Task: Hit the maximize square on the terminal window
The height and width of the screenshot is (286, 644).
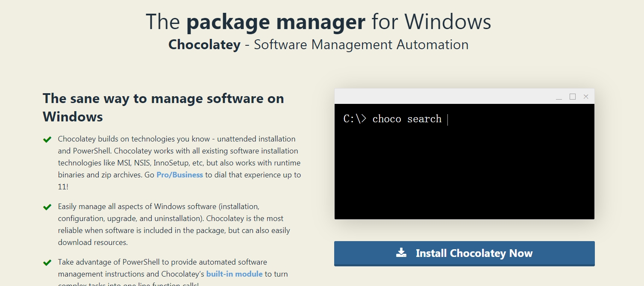Action: click(x=573, y=97)
